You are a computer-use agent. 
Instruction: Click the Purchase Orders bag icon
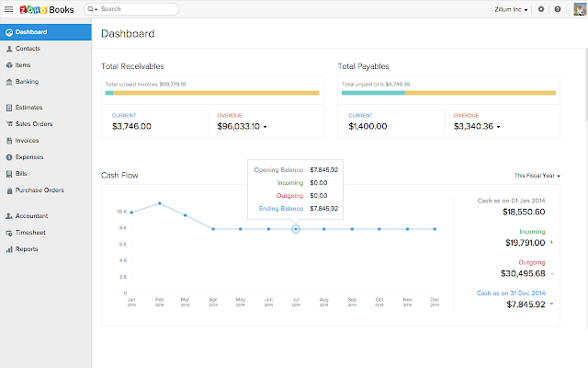click(x=9, y=190)
